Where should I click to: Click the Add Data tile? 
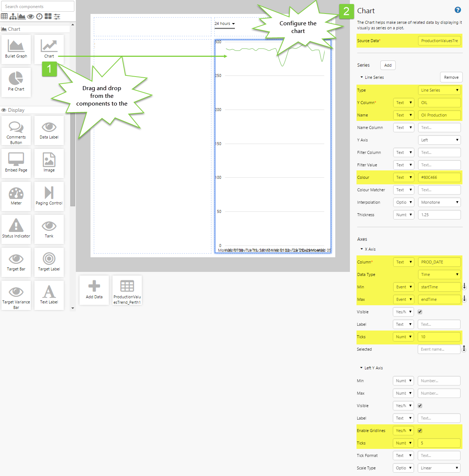tap(94, 290)
